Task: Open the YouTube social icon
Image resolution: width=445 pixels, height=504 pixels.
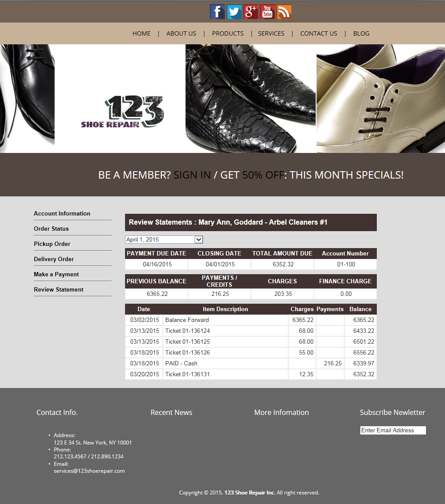Action: pyautogui.click(x=267, y=12)
